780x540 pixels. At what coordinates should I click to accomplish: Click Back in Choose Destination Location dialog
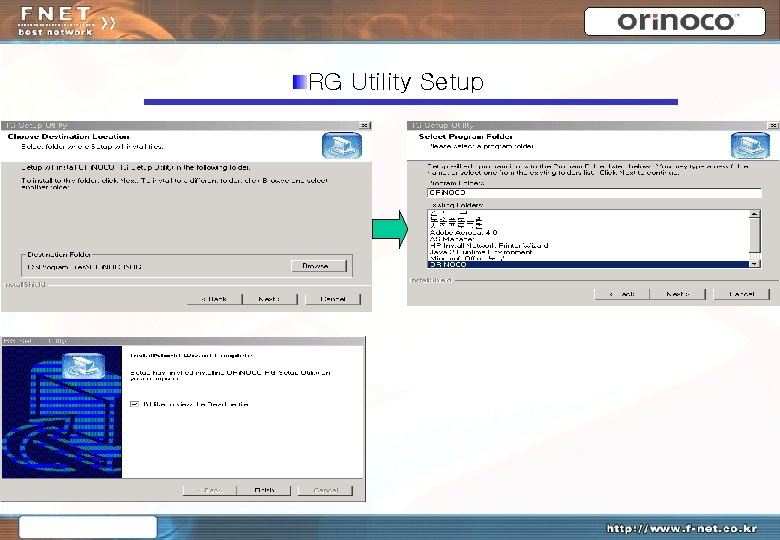(x=214, y=299)
